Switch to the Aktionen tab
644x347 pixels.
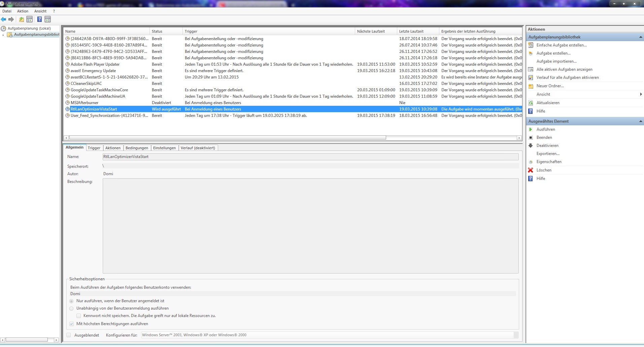[113, 148]
